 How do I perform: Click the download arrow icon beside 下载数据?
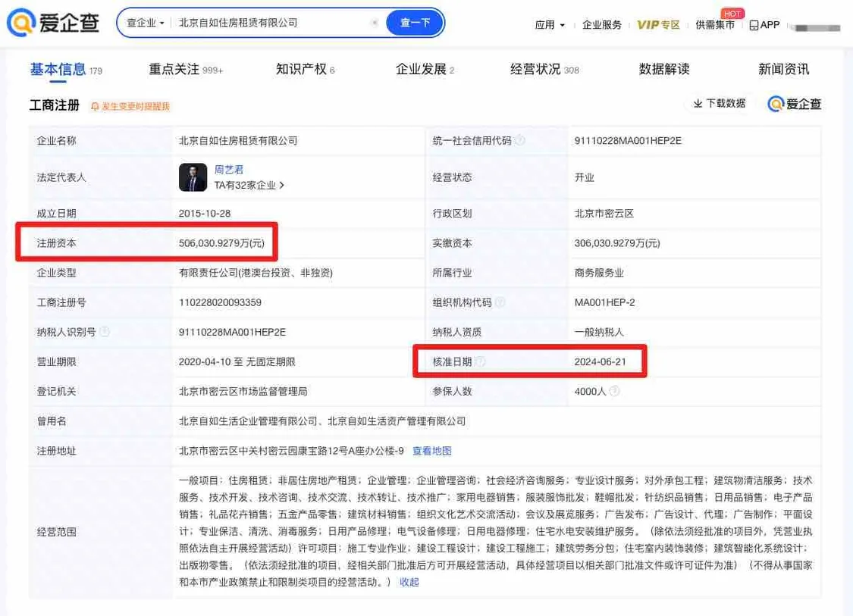(x=698, y=103)
